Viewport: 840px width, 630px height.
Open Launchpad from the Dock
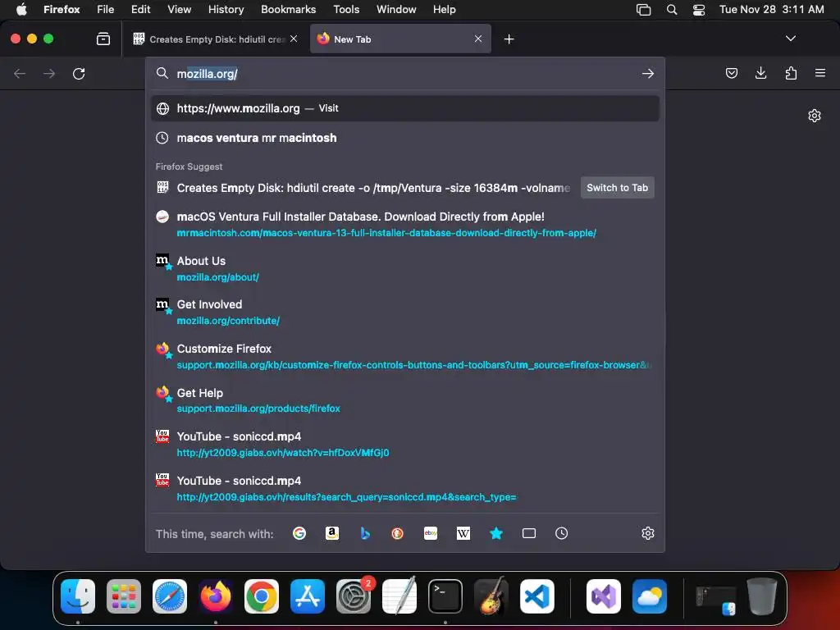coord(124,596)
